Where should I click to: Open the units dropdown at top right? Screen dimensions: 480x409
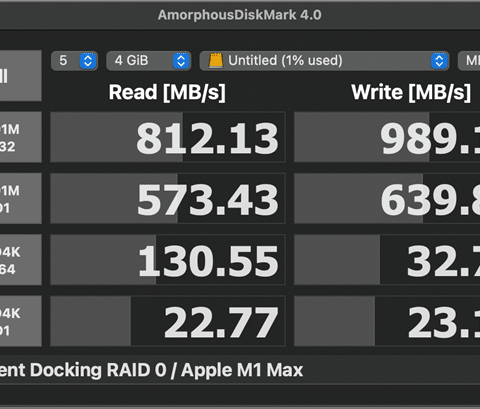pyautogui.click(x=469, y=61)
